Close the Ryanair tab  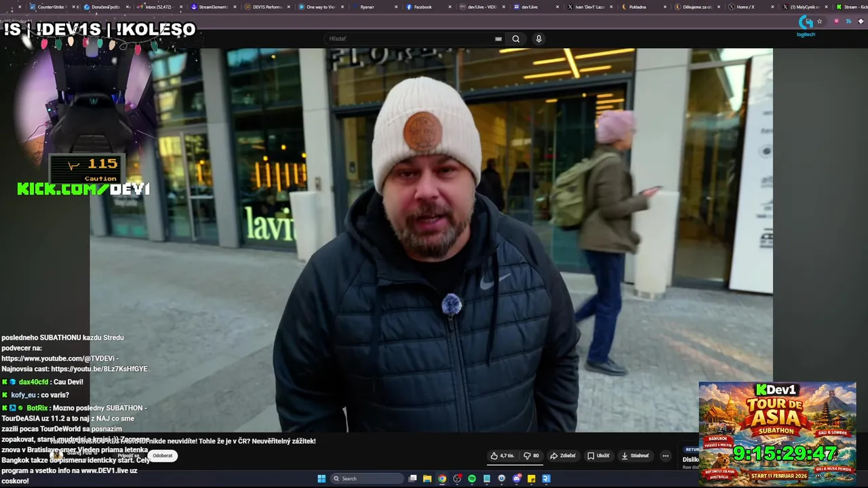coord(397,7)
